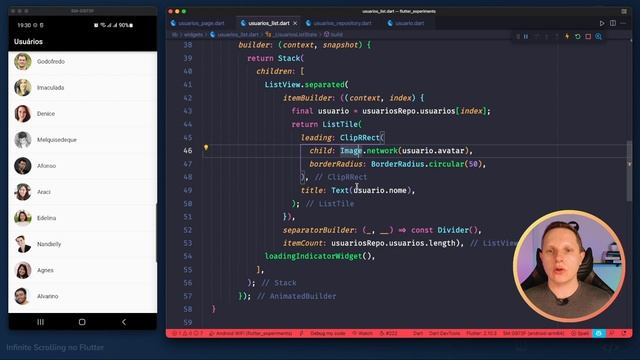Pause the debug session
The height and width of the screenshot is (360, 640).
tap(526, 37)
